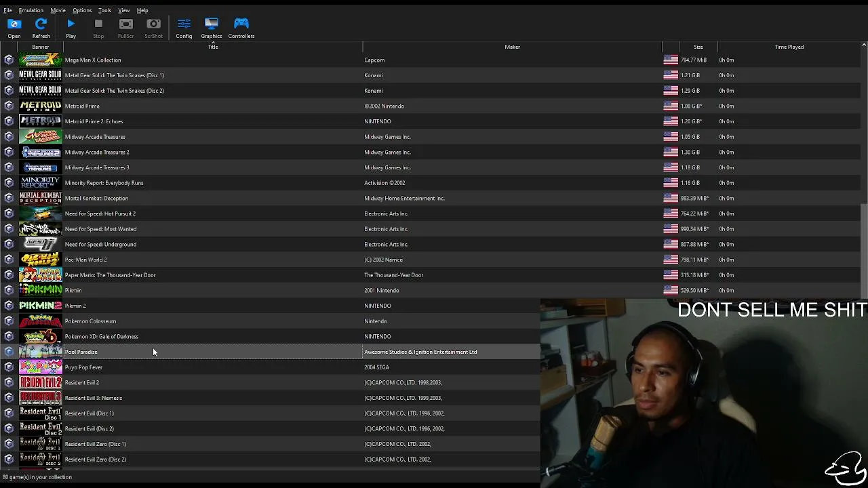The width and height of the screenshot is (868, 488).
Task: Click the GameCube platform icon for Metroid Prime
Action: coord(9,106)
